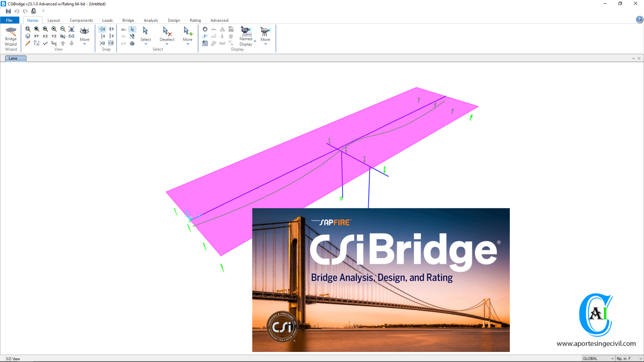
Task: Toggle perspective view glasses icon
Action: click(72, 36)
